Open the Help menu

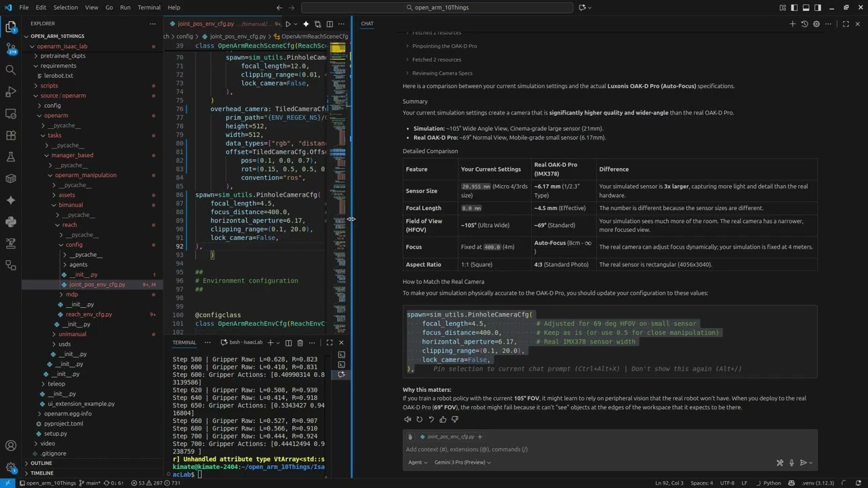coord(174,7)
